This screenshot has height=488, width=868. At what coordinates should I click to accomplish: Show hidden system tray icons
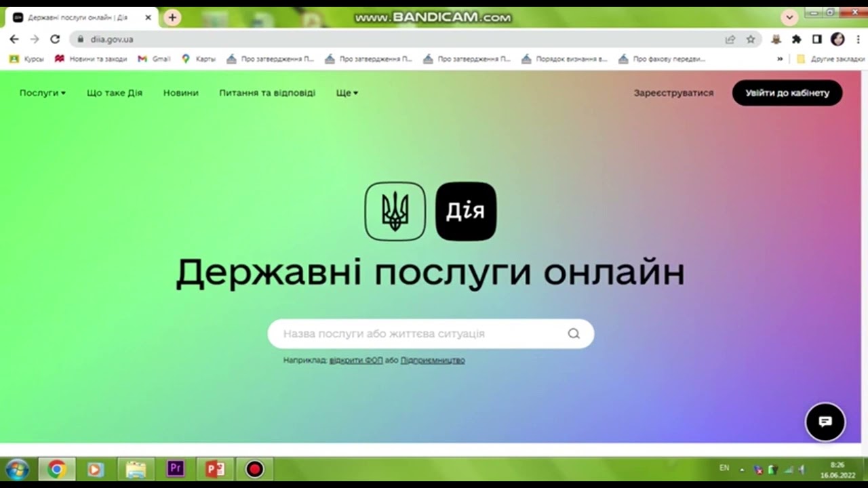point(742,469)
